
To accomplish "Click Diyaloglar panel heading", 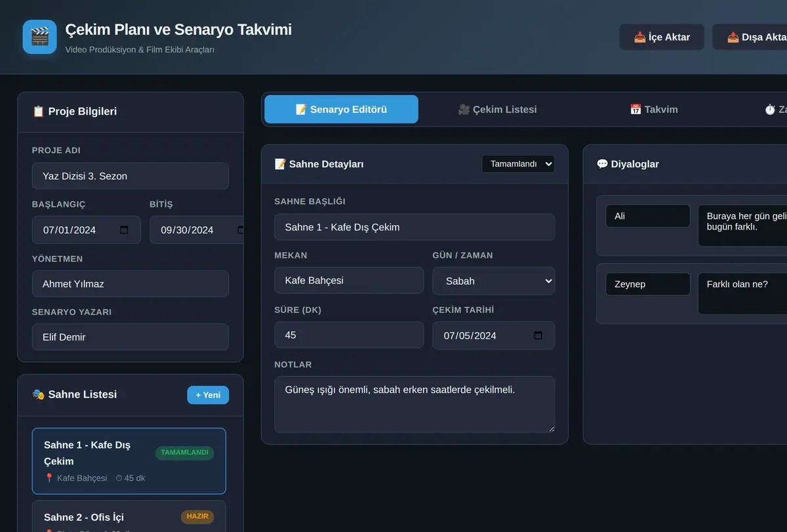I will tap(628, 164).
